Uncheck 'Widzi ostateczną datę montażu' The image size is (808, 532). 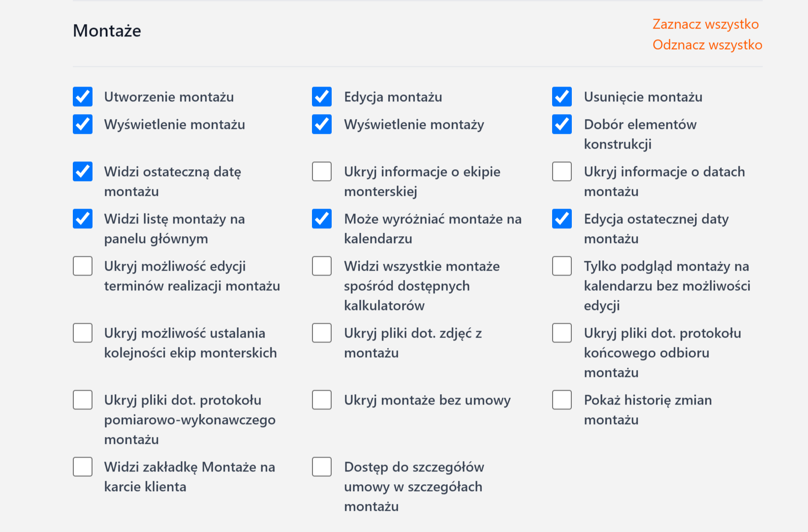coord(83,172)
